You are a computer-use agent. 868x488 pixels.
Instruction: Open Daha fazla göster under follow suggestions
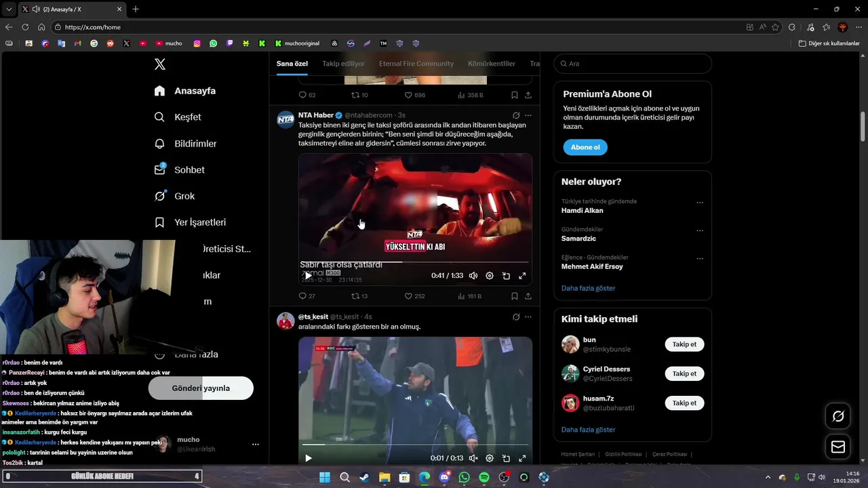tap(588, 430)
